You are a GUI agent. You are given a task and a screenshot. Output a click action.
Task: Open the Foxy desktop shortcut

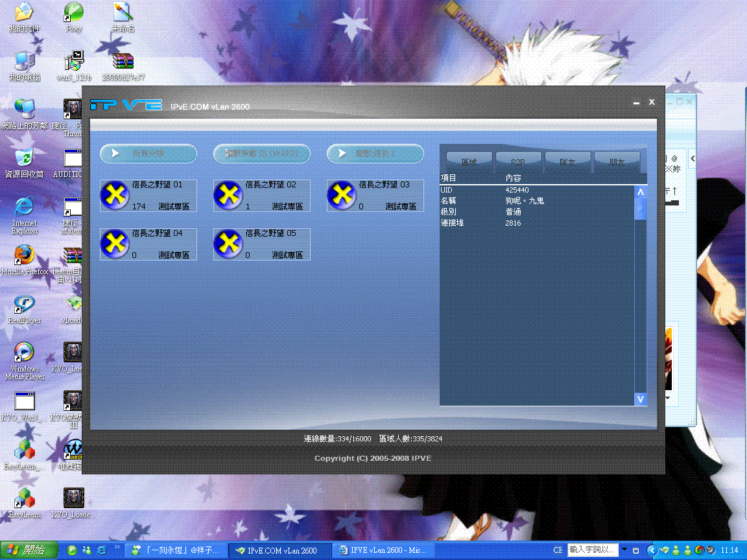74,13
